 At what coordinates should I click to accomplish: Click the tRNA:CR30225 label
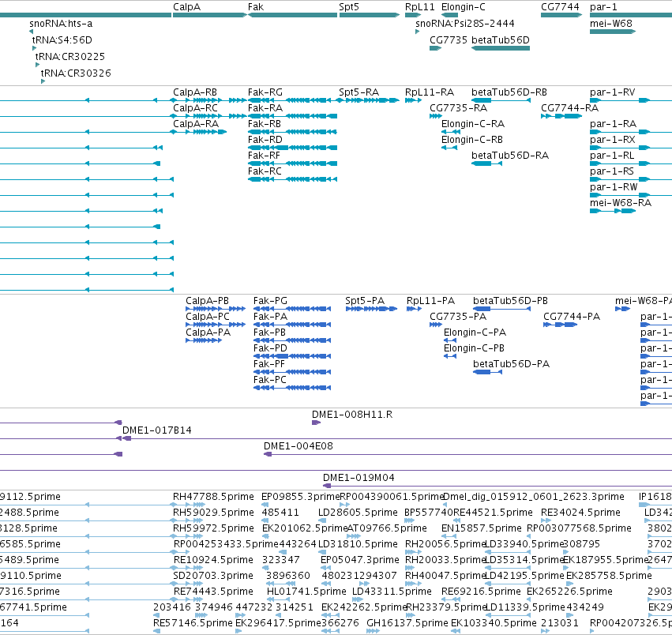pyautogui.click(x=69, y=57)
